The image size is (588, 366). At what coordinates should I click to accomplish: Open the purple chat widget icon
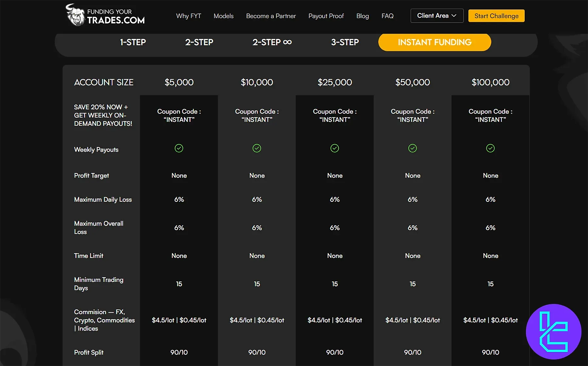coord(553,332)
